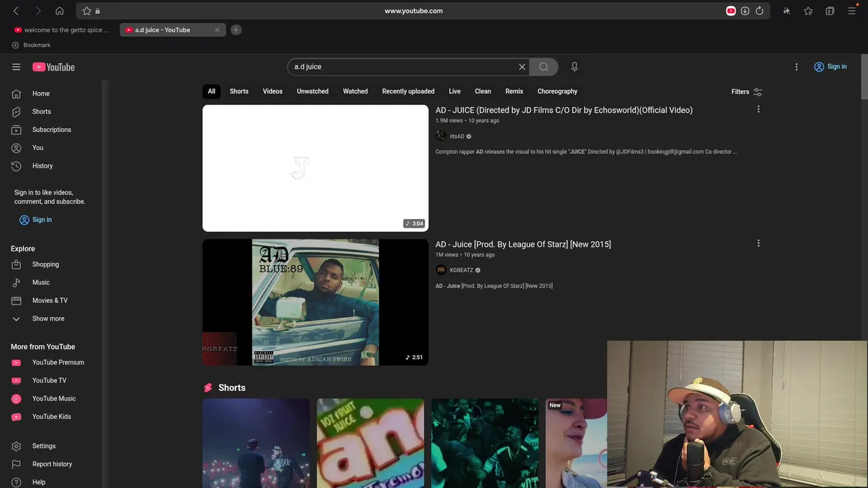Close the a.d juice - YouTube tab
This screenshot has width=868, height=488.
[217, 30]
